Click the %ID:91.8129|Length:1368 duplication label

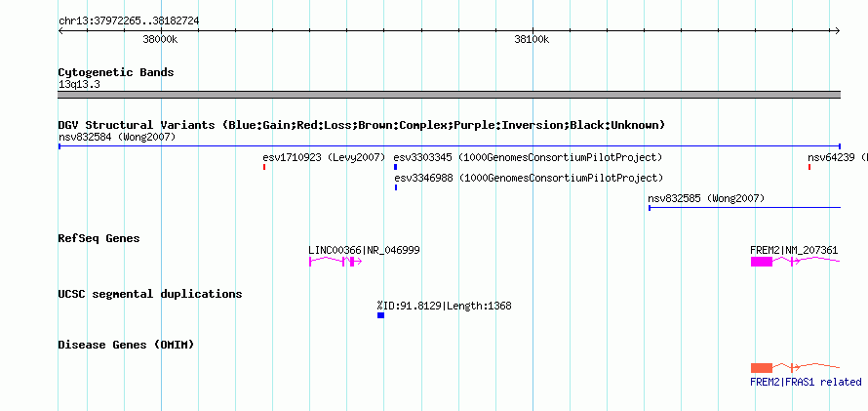444,306
